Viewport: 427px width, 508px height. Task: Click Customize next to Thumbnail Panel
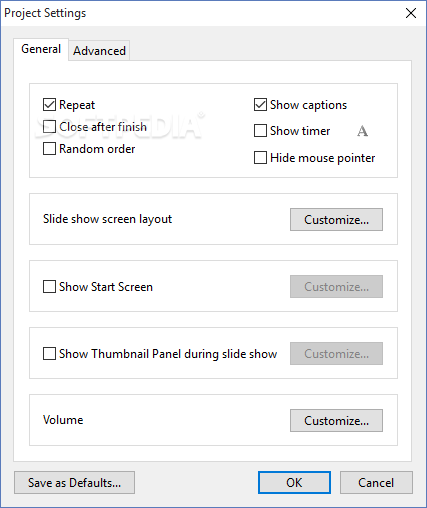336,354
